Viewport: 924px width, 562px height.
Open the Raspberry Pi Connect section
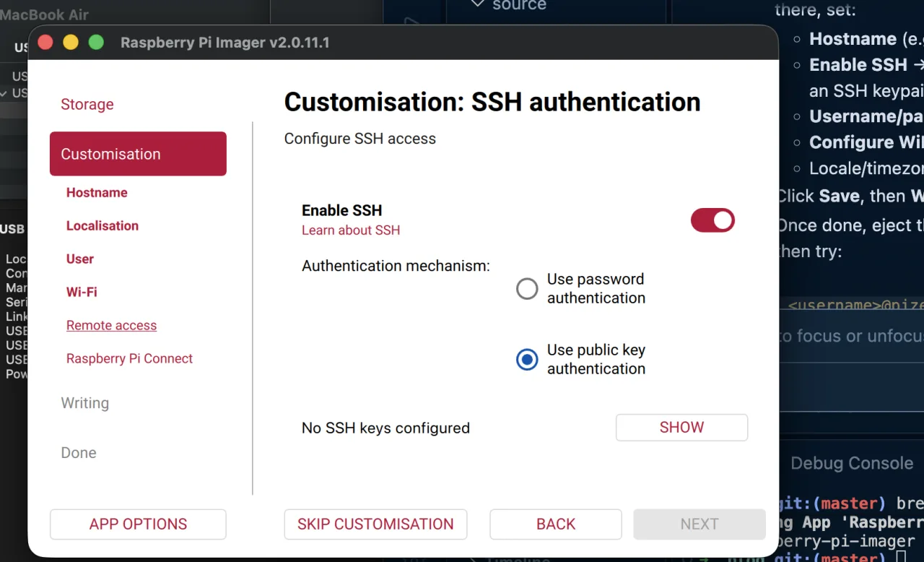tap(129, 359)
